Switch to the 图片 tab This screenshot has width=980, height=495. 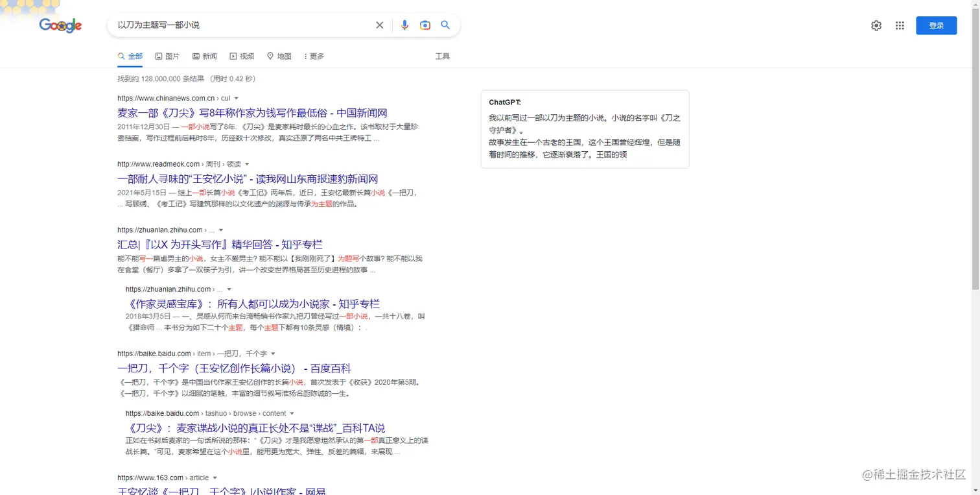tap(167, 56)
